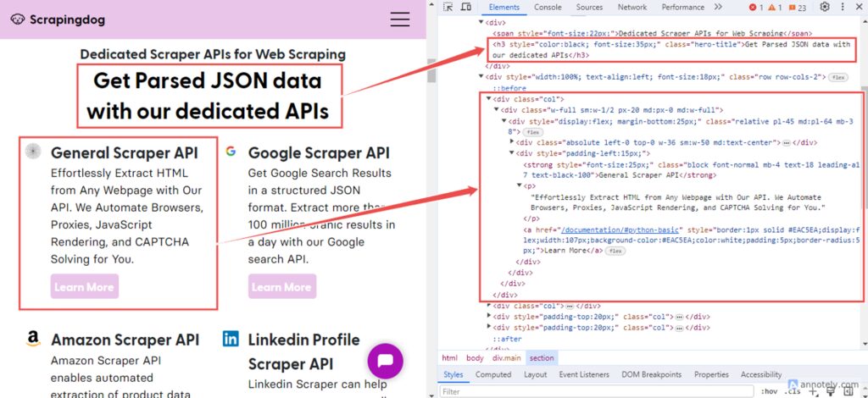Collapse the div class="col" node
The image size is (868, 398).
pyautogui.click(x=489, y=99)
